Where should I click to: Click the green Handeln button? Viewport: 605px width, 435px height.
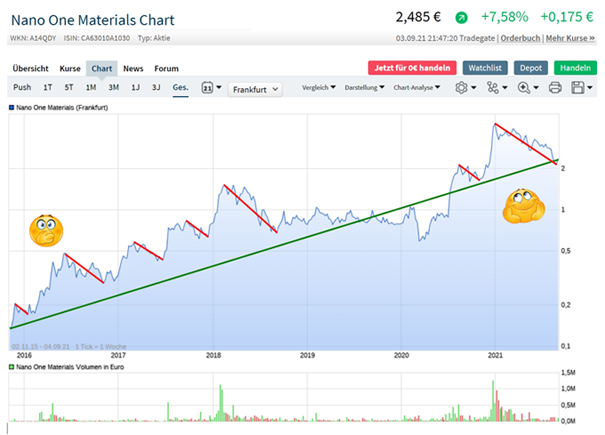point(575,68)
